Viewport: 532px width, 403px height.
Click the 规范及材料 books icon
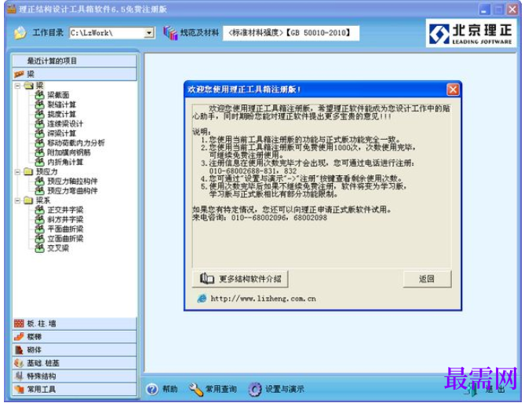click(x=170, y=33)
